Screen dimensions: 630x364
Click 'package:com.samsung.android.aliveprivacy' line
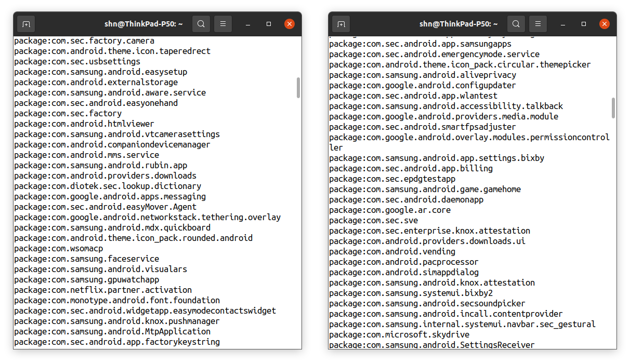[423, 75]
